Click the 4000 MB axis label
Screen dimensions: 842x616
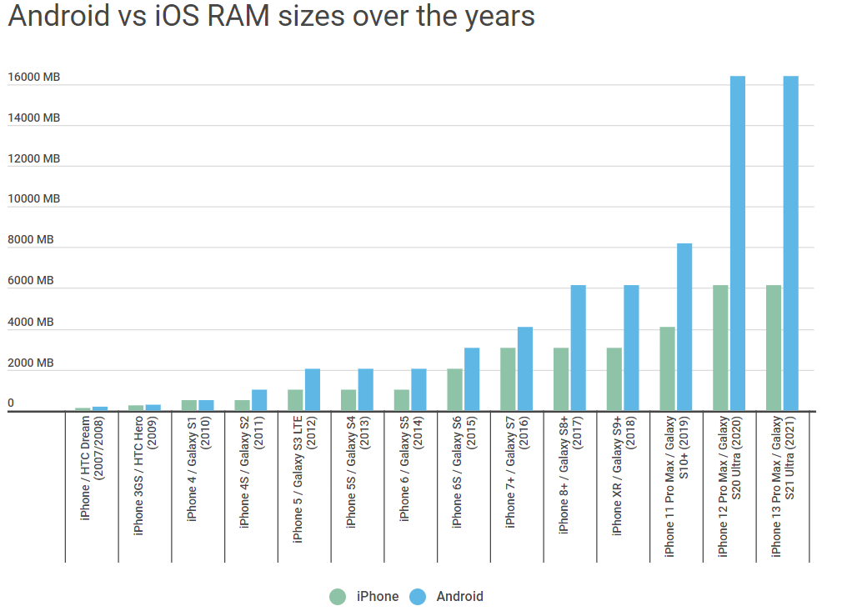(x=31, y=322)
